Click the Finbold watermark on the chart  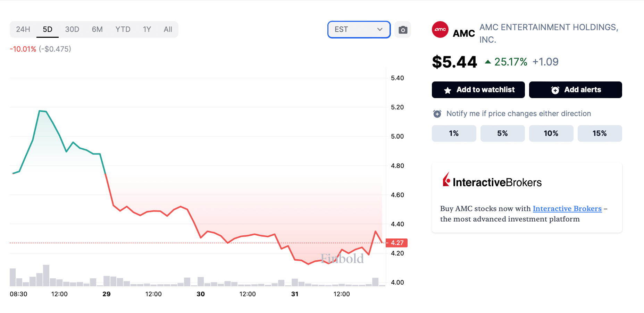point(342,259)
